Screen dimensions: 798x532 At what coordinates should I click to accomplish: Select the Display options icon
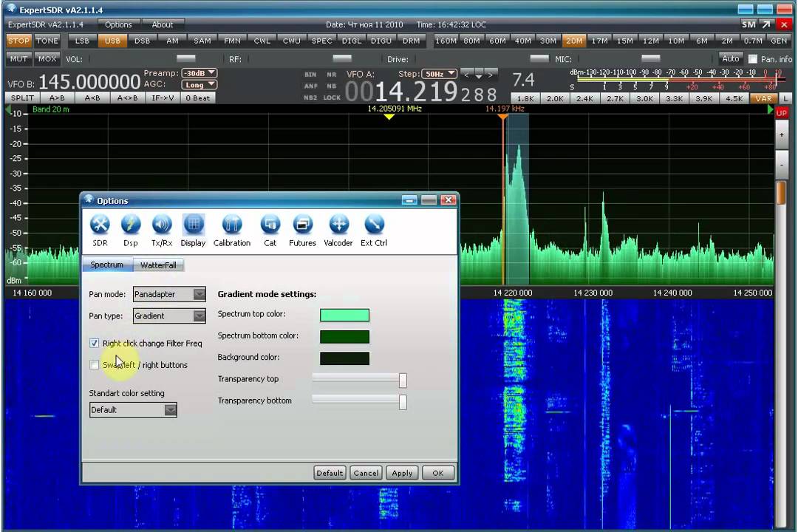tap(194, 230)
